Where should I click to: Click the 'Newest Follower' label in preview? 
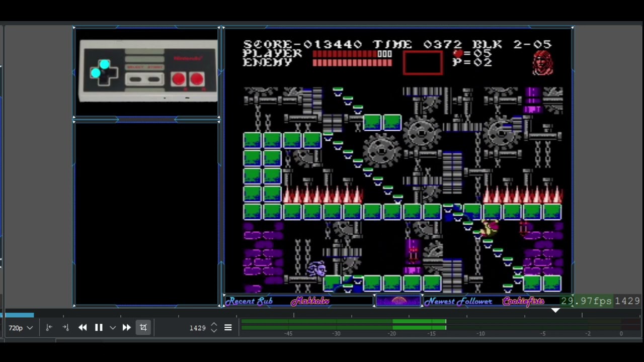pyautogui.click(x=458, y=301)
